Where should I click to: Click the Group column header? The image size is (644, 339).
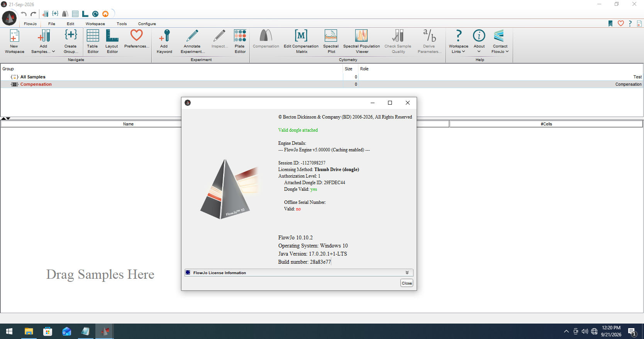[x=8, y=69]
